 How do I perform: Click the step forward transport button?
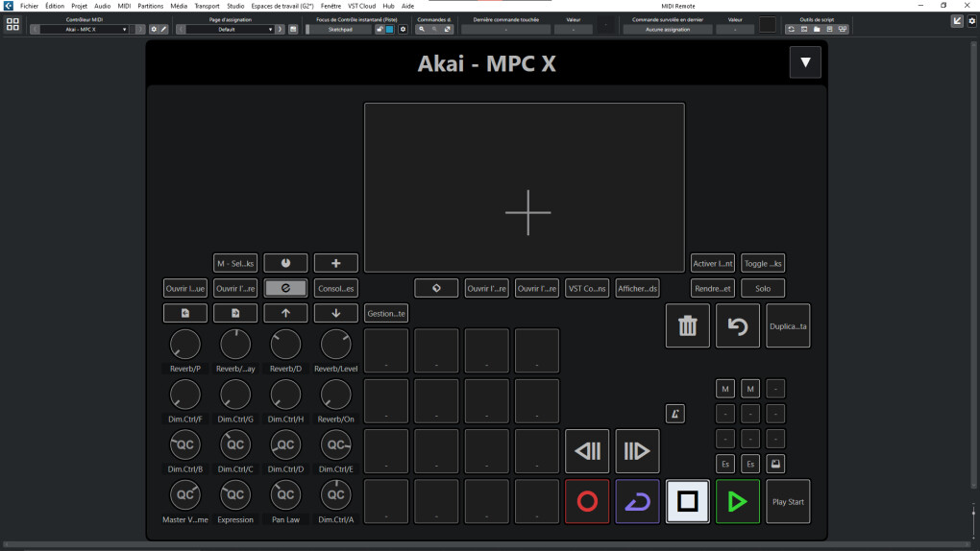[x=637, y=451]
